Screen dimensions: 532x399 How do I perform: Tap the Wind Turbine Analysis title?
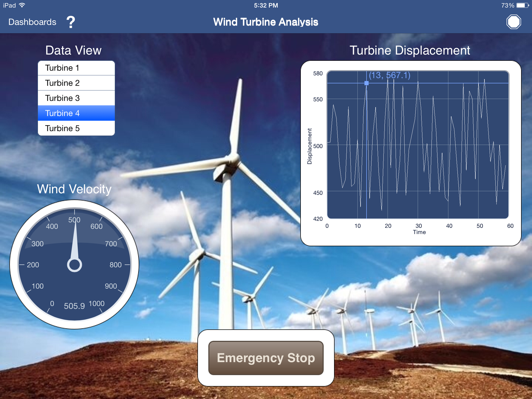tap(265, 22)
